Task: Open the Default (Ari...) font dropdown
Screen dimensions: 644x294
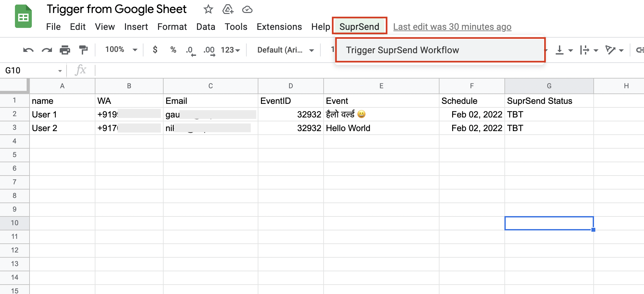Action: [286, 50]
